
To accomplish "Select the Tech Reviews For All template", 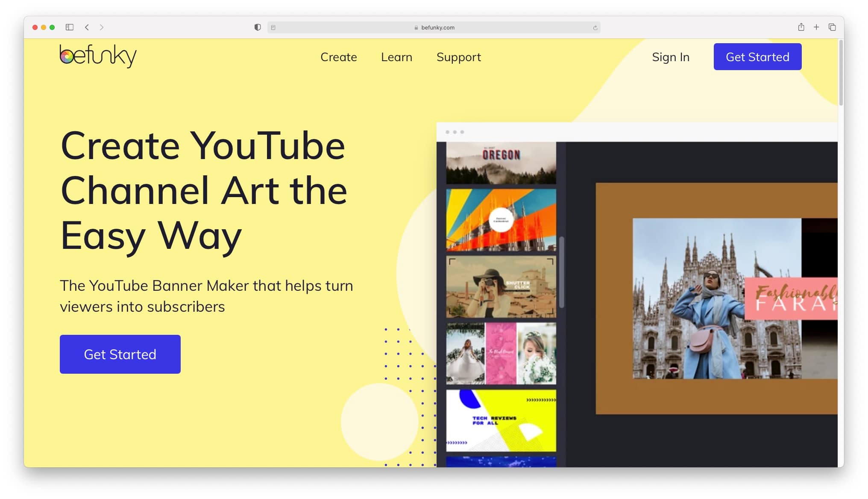I will click(x=501, y=420).
